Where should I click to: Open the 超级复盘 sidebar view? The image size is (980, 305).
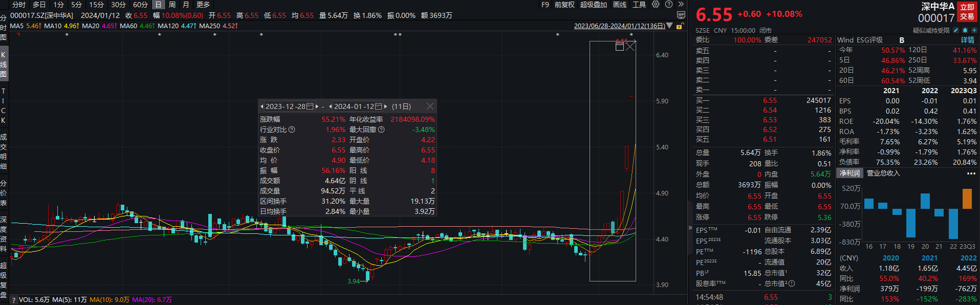[x=4, y=280]
